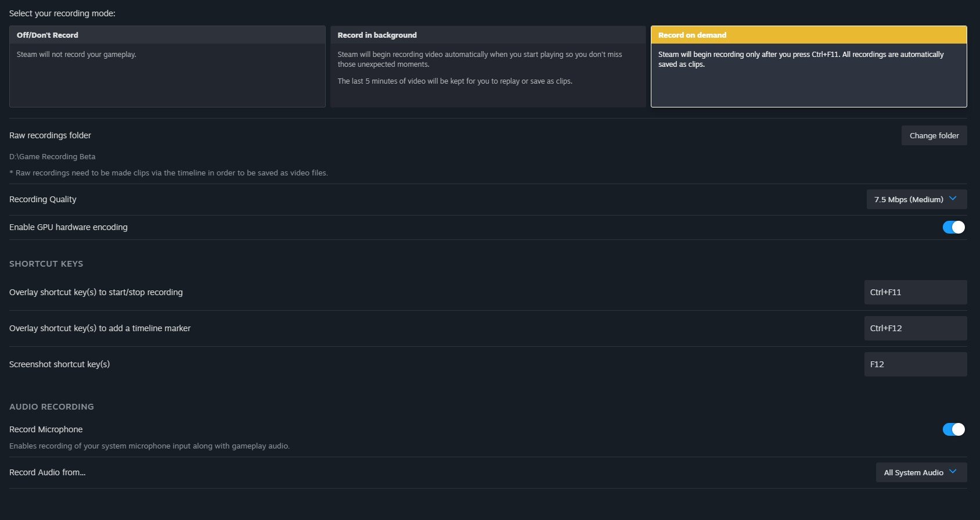Viewport: 980px width, 520px height.
Task: Click the AUDIO RECORDING section heading
Action: click(x=52, y=407)
